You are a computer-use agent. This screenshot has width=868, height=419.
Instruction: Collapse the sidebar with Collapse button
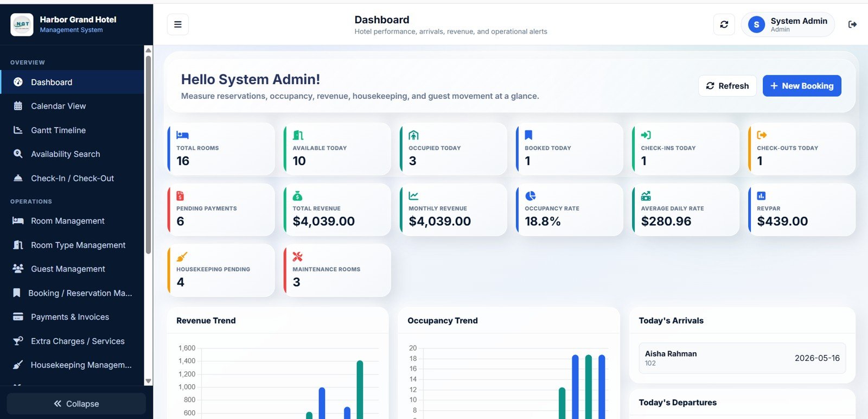76,404
